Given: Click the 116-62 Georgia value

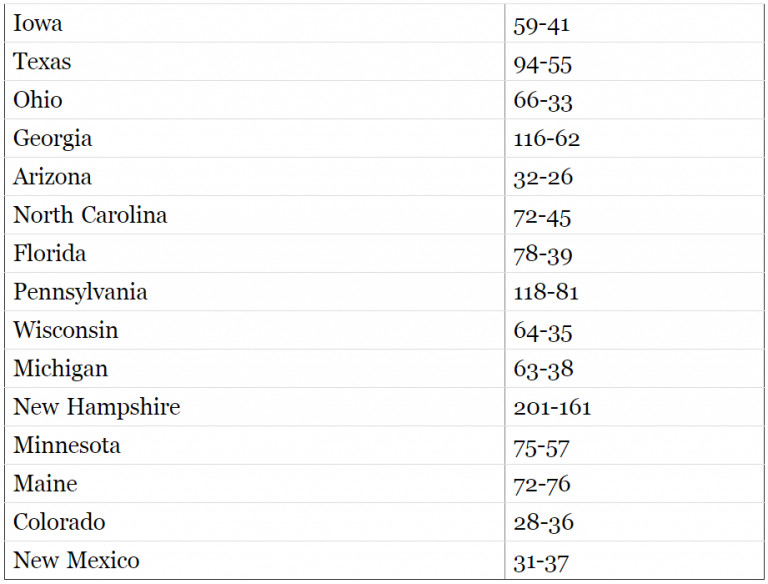Looking at the screenshot, I should (546, 139).
